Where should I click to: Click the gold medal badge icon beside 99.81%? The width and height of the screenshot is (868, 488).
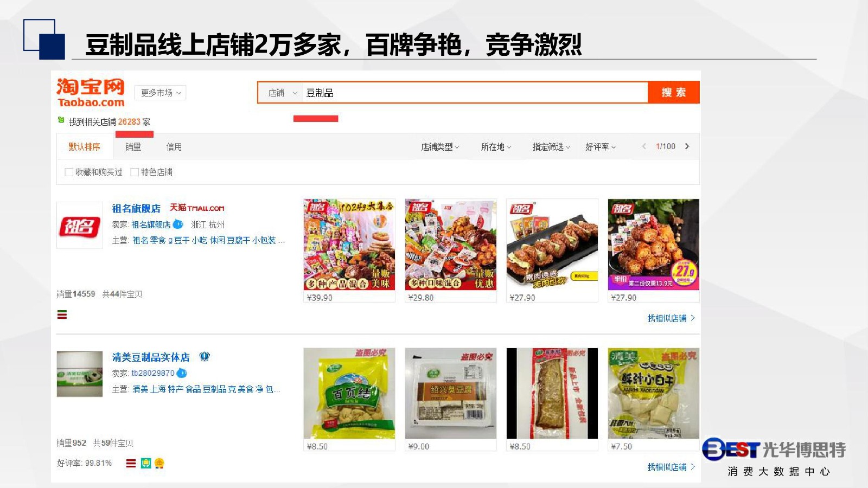[159, 463]
